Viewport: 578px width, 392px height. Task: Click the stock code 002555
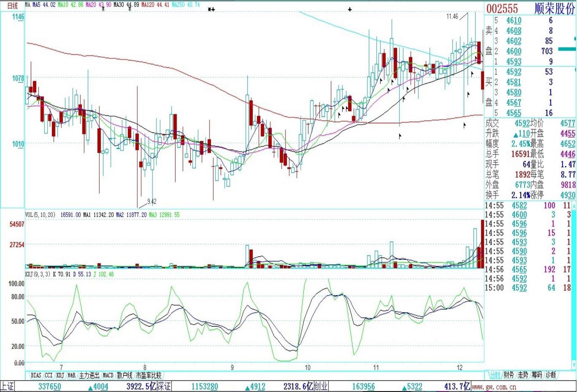(x=502, y=9)
